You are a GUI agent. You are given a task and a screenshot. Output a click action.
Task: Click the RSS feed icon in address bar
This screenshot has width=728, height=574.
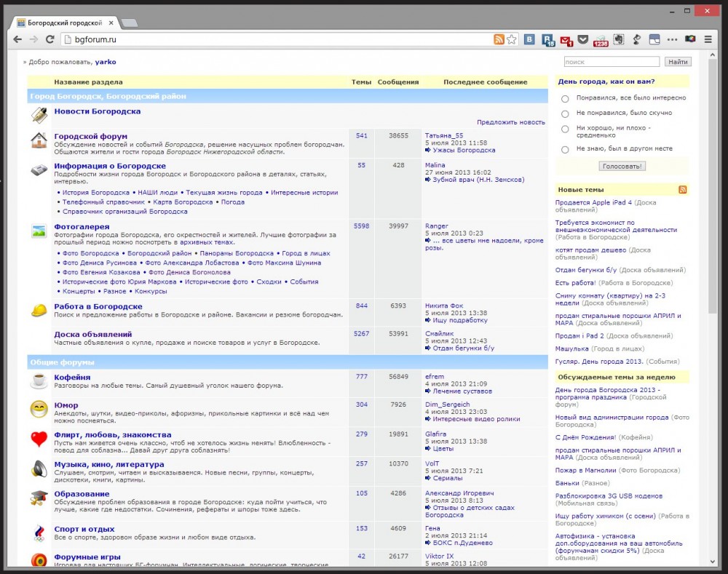click(x=499, y=39)
